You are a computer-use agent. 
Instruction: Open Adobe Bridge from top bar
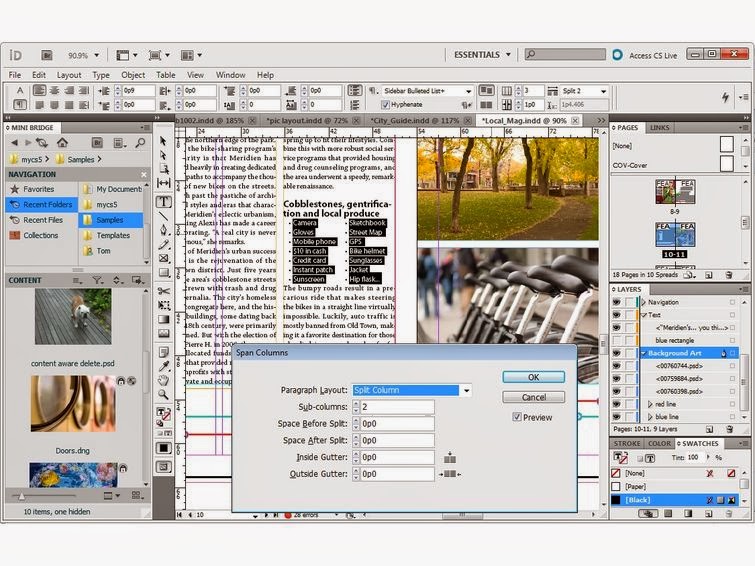pyautogui.click(x=47, y=55)
